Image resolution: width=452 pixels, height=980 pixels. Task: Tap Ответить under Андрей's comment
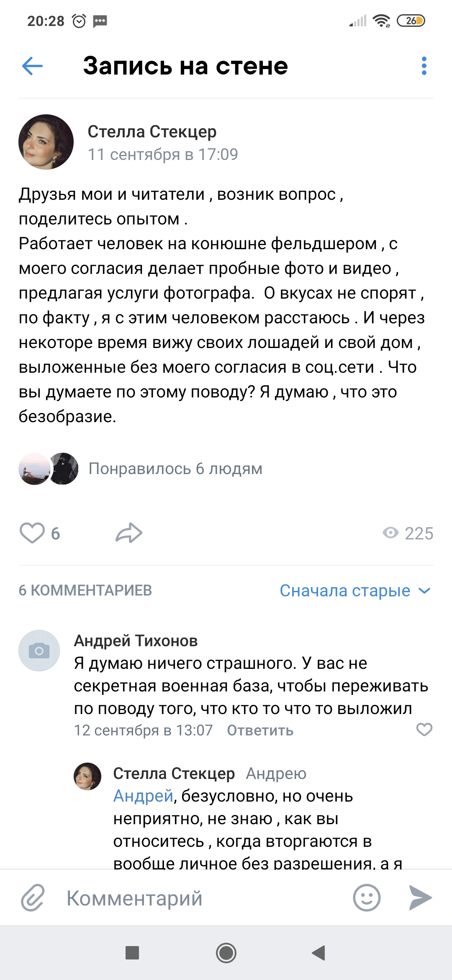point(260,730)
